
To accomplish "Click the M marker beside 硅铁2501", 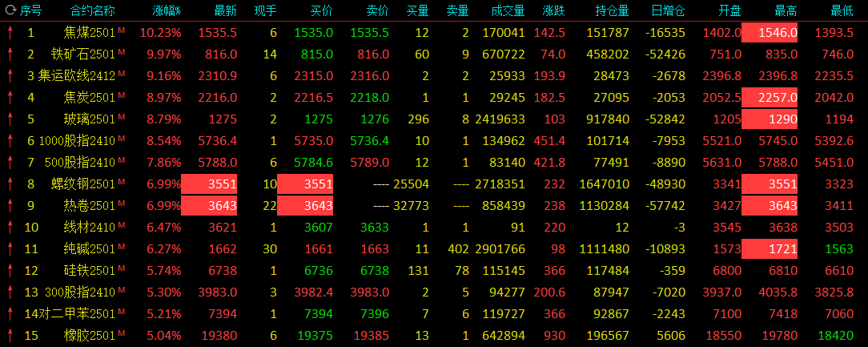I will 121,268.
